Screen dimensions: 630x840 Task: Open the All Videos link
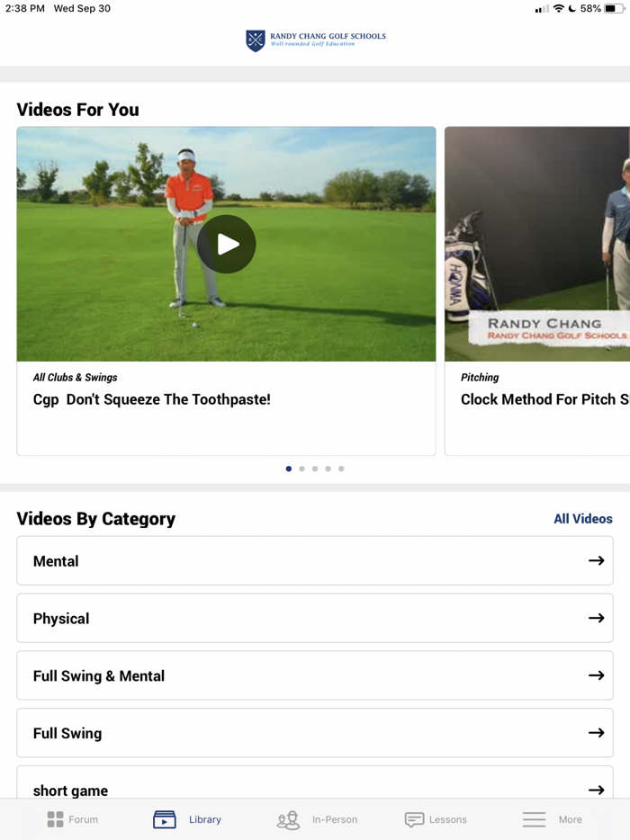coord(583,519)
